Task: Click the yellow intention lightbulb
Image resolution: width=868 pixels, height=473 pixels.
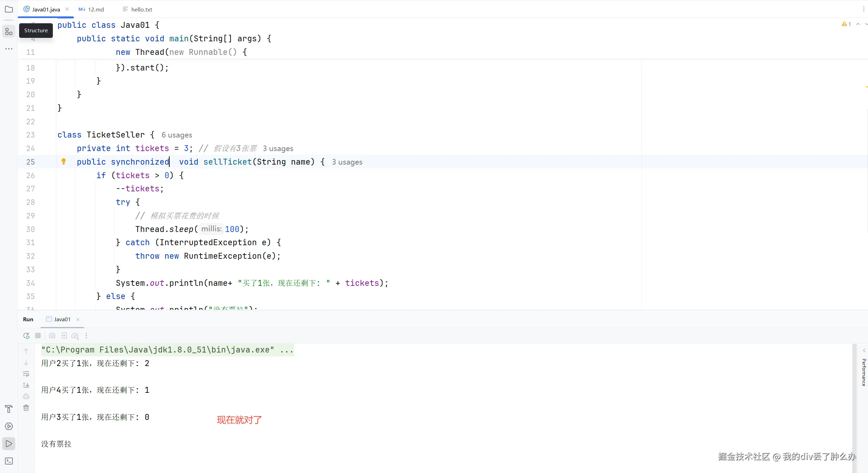Action: (64, 161)
